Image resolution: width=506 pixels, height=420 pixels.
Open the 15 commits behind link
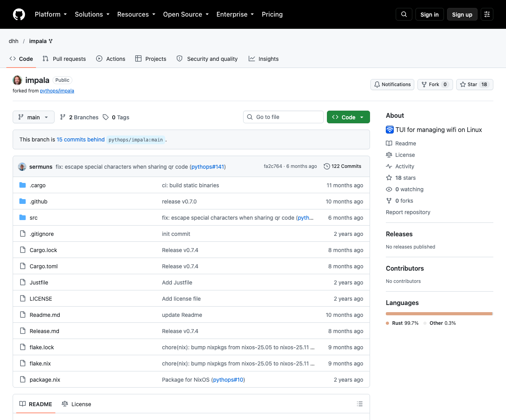(x=81, y=139)
